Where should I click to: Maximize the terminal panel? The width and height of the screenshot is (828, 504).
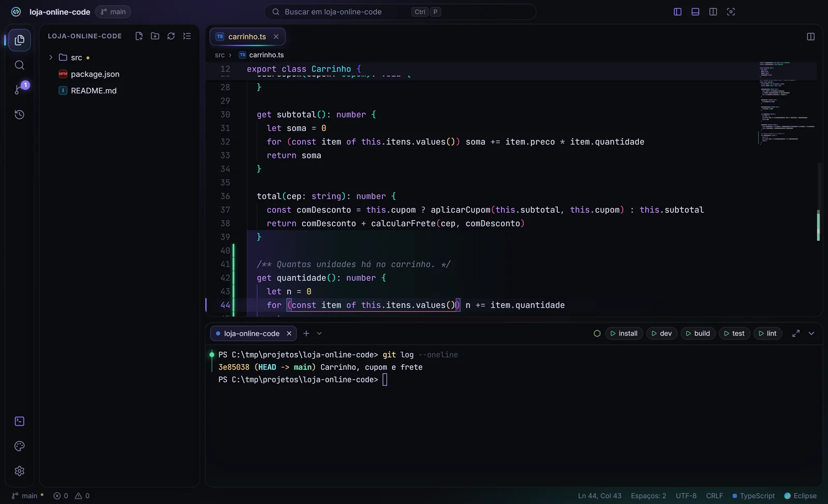pyautogui.click(x=796, y=333)
